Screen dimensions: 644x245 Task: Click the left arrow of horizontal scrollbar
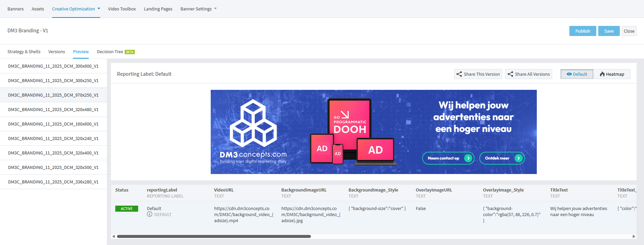[114, 236]
